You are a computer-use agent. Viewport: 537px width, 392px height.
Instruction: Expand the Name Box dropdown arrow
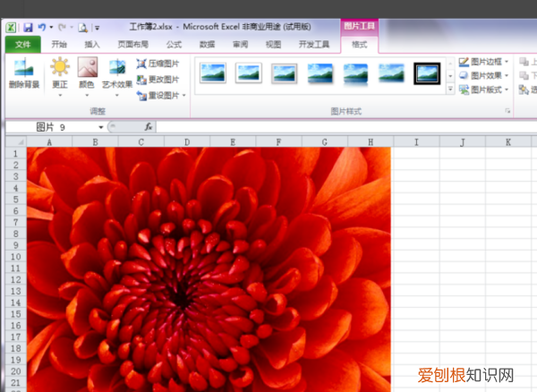pos(100,127)
